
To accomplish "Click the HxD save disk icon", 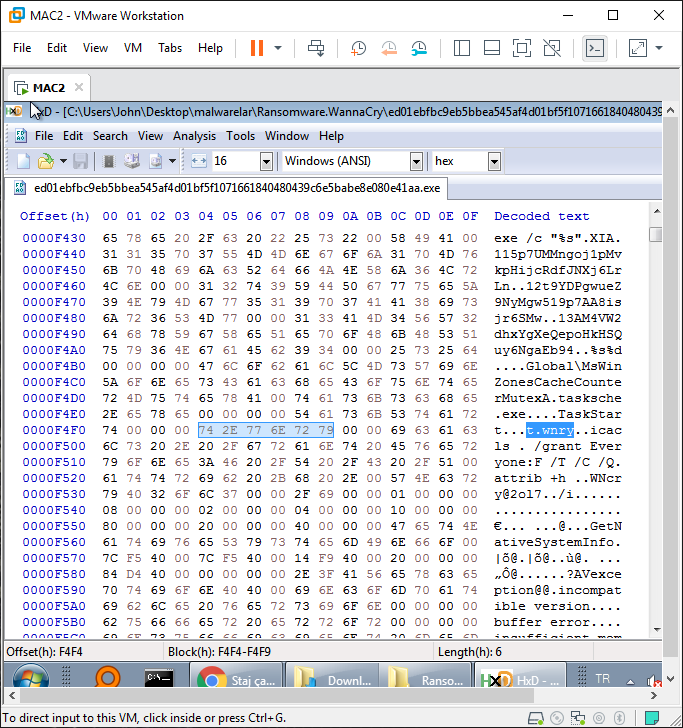I will pos(80,161).
